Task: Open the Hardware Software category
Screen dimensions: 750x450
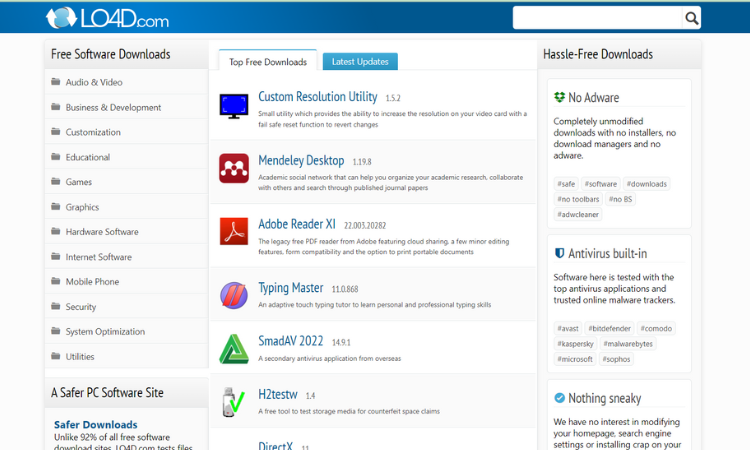Action: [102, 232]
